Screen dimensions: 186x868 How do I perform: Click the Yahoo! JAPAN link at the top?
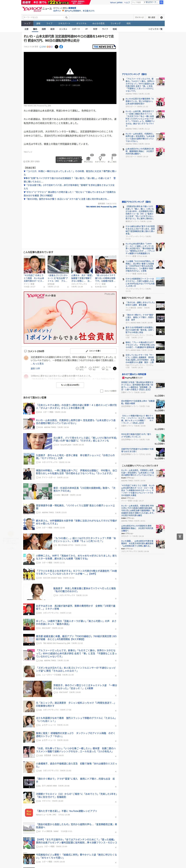pyautogui.click(x=116, y=2)
